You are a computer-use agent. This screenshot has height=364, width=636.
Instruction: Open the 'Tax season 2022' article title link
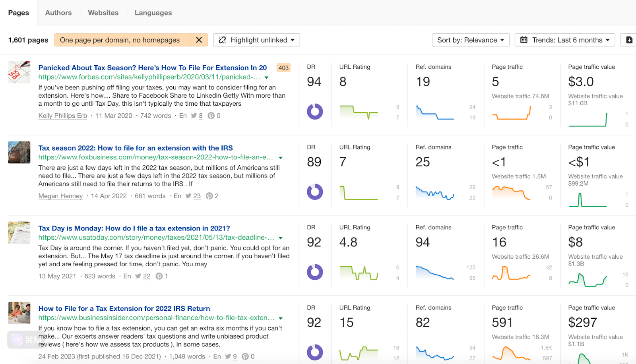[x=136, y=148]
